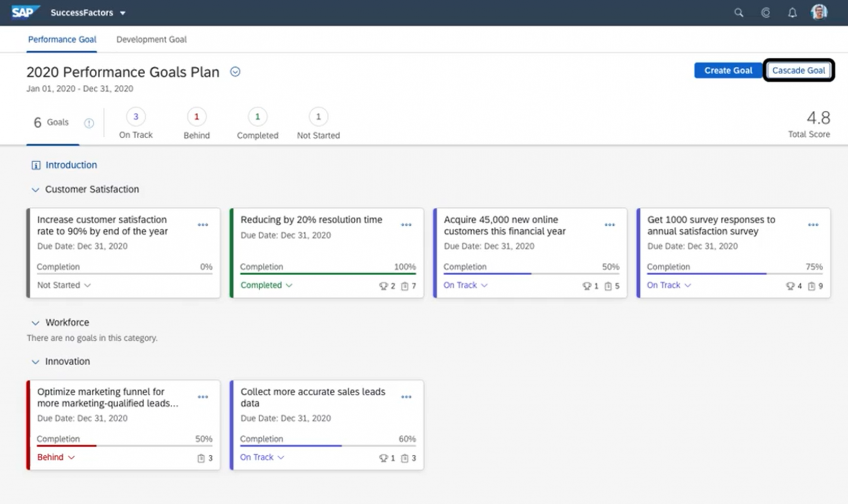Click the Create Goal button
Viewport: 848px width, 504px height.
pos(728,70)
